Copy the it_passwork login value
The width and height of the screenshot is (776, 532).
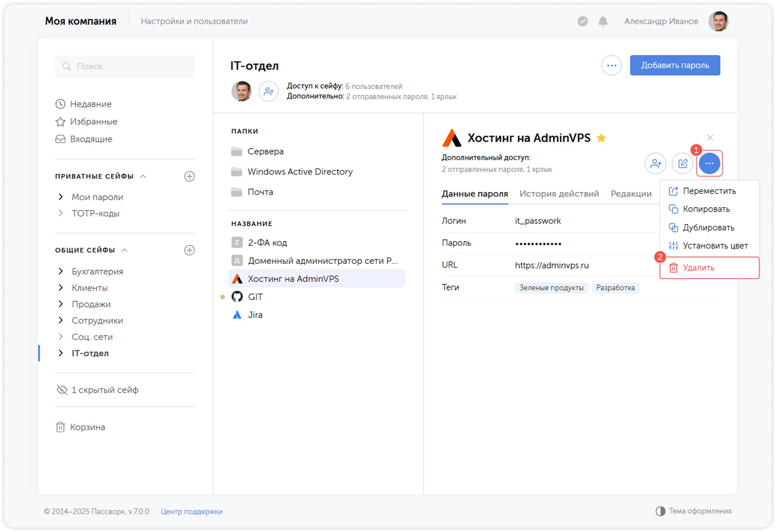(x=538, y=221)
